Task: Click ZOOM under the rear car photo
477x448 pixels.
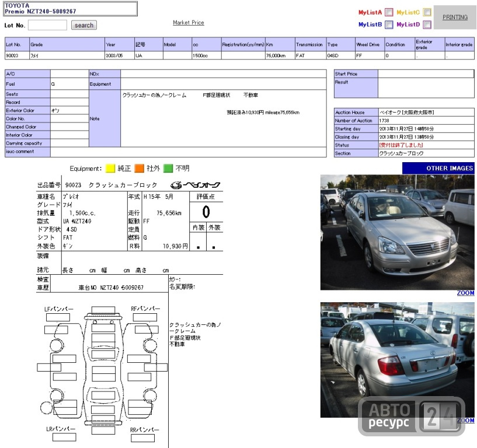Action: click(x=465, y=421)
